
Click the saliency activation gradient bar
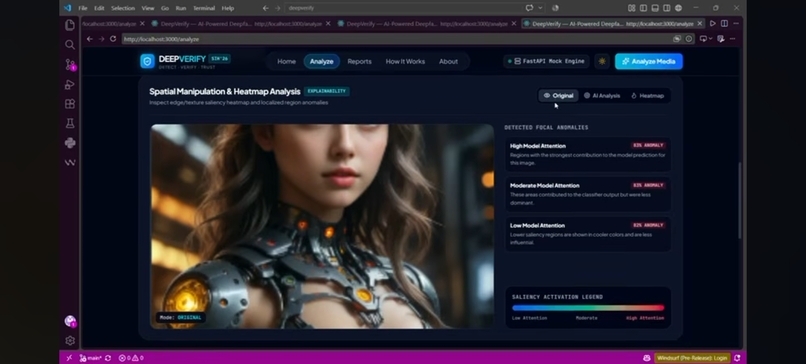[x=588, y=308]
